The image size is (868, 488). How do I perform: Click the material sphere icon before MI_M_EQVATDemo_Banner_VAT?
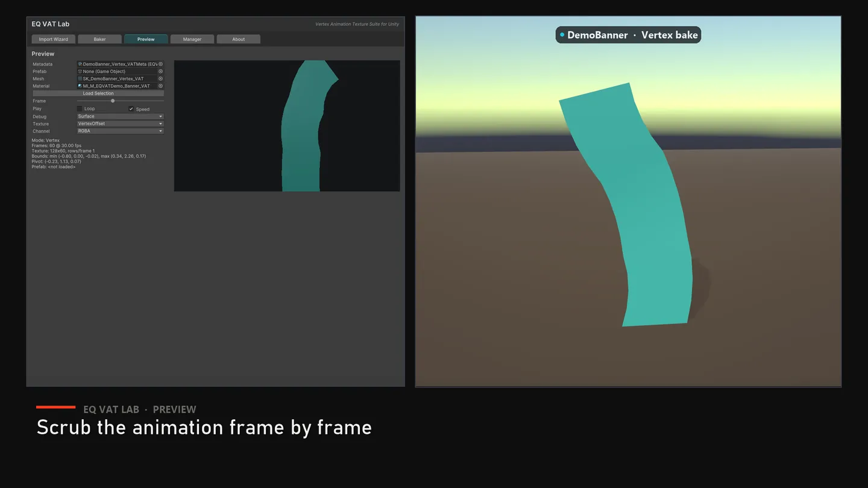point(80,86)
